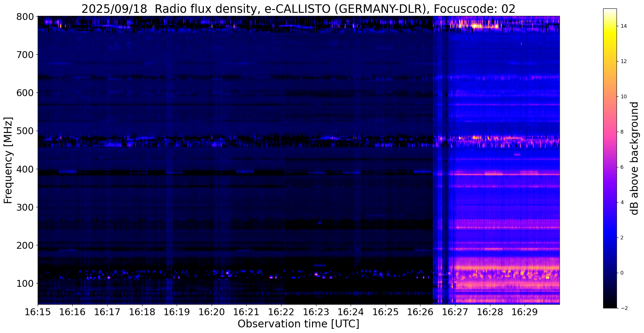The image size is (644, 333).
Task: Click the 500 frequency tick label
Action: pos(25,131)
